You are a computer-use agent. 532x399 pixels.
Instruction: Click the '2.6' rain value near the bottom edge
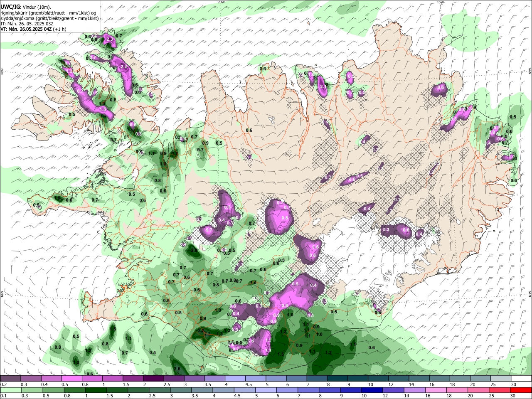click(177, 369)
